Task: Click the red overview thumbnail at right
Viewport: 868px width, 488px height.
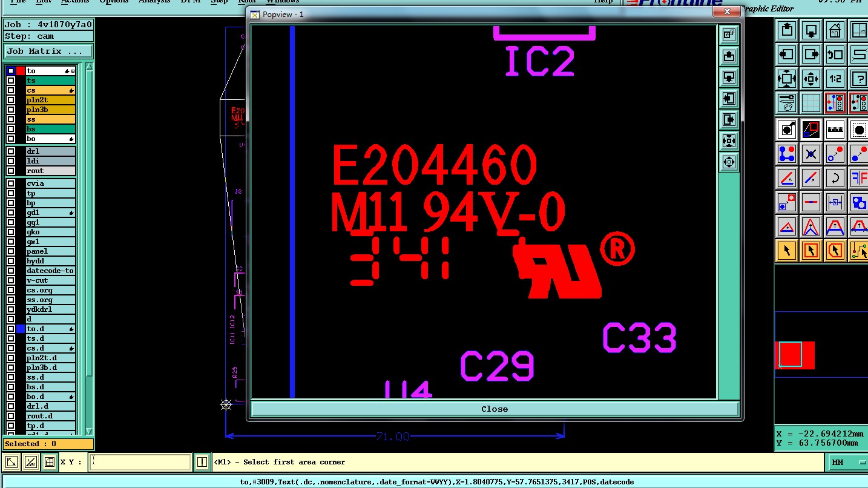Action: [x=795, y=355]
